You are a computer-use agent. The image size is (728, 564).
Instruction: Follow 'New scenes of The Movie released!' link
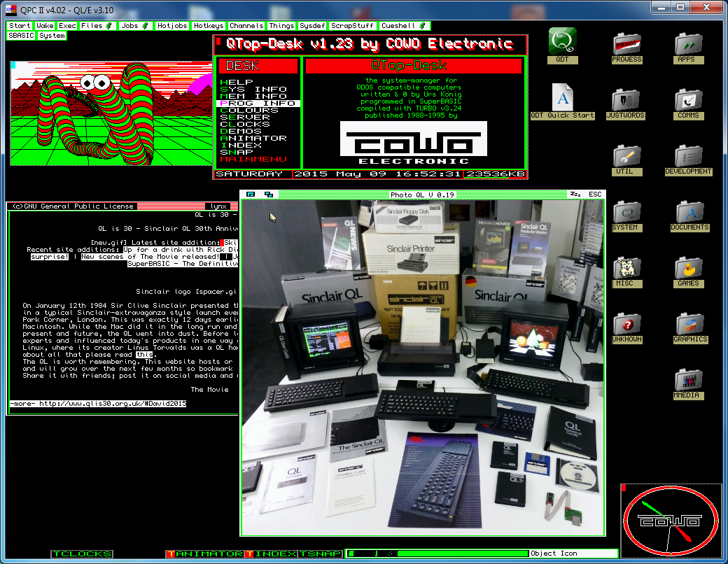[x=150, y=256]
